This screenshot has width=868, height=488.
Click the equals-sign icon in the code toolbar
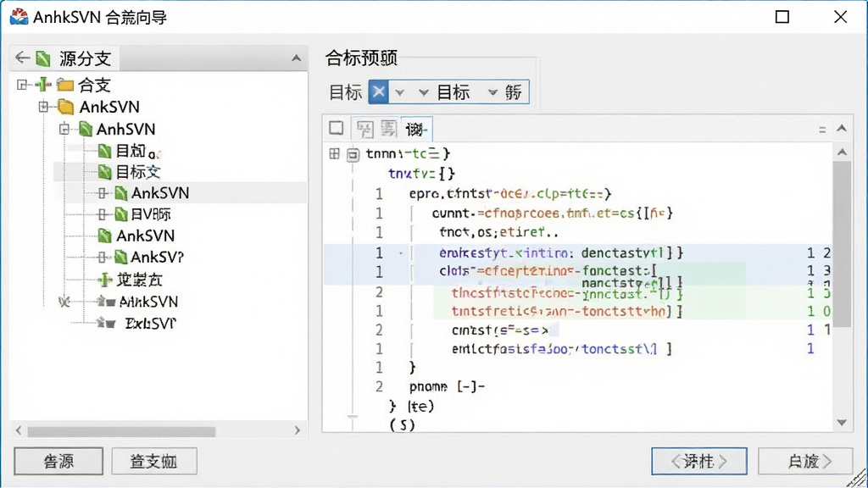click(x=822, y=130)
